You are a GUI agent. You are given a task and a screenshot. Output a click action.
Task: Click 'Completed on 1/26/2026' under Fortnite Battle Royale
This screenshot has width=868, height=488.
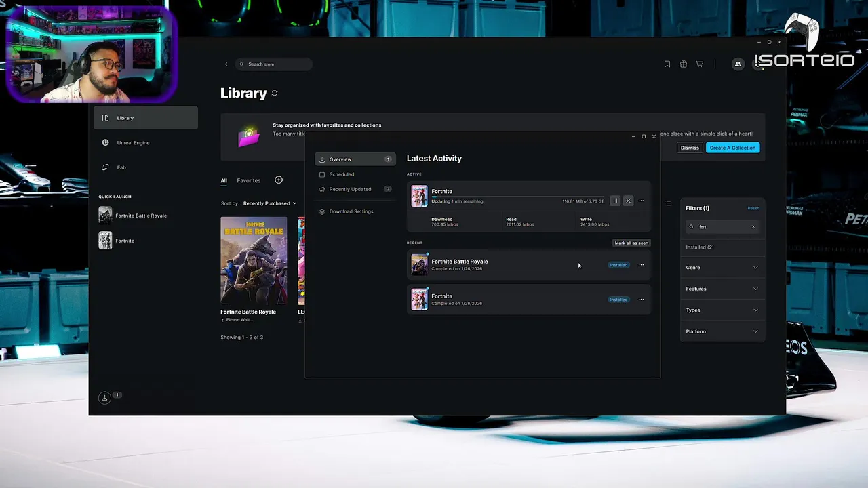[x=457, y=269]
